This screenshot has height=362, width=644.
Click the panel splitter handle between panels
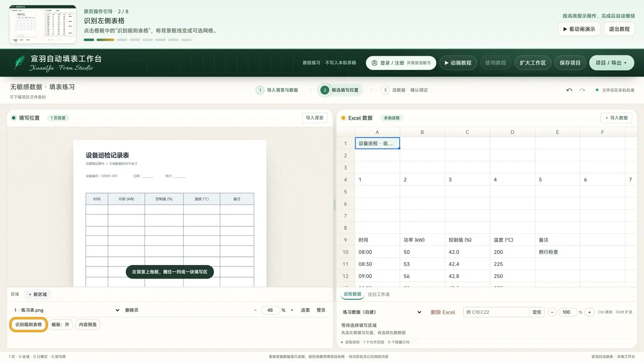pyautogui.click(x=335, y=205)
